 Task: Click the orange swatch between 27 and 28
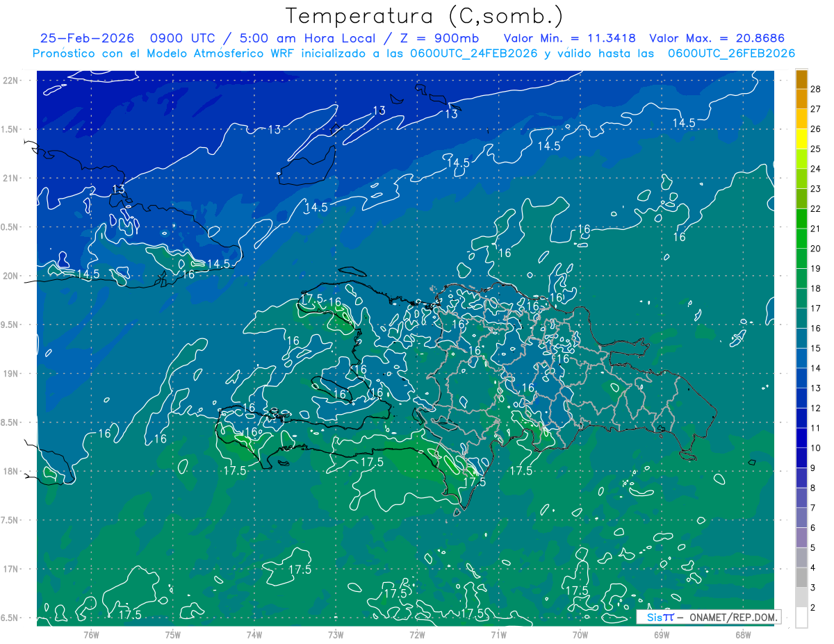coord(801,99)
